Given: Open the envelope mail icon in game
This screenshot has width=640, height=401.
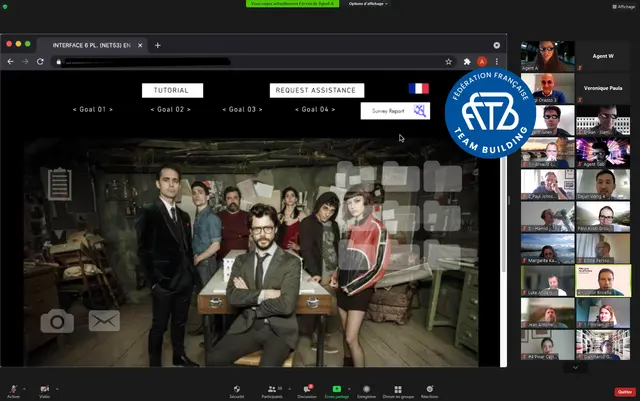Looking at the screenshot, I should [104, 321].
